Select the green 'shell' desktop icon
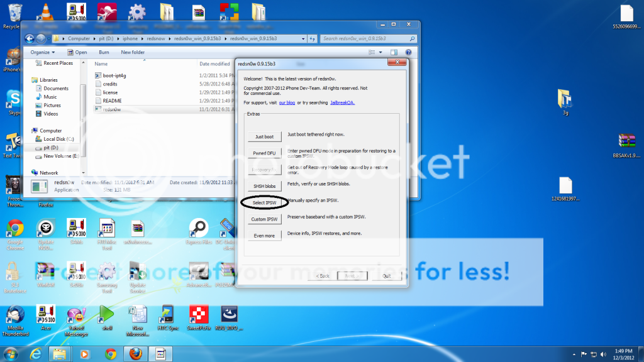This screenshot has width=644, height=362. (x=107, y=318)
